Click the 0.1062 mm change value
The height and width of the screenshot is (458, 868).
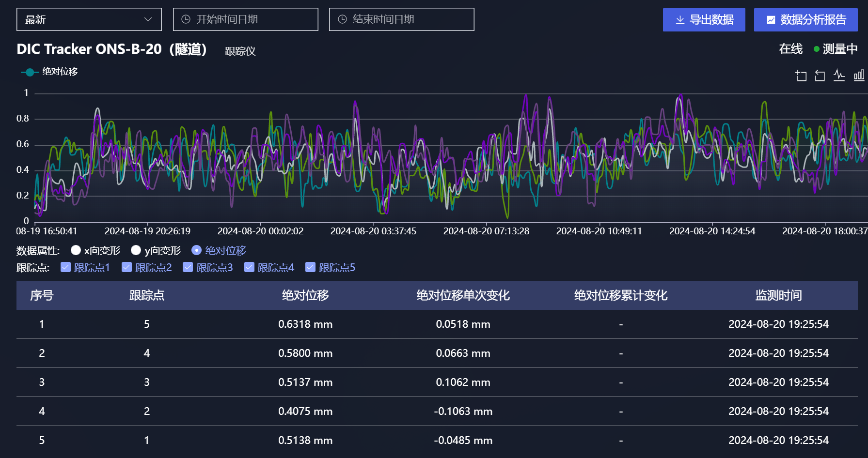(x=463, y=382)
